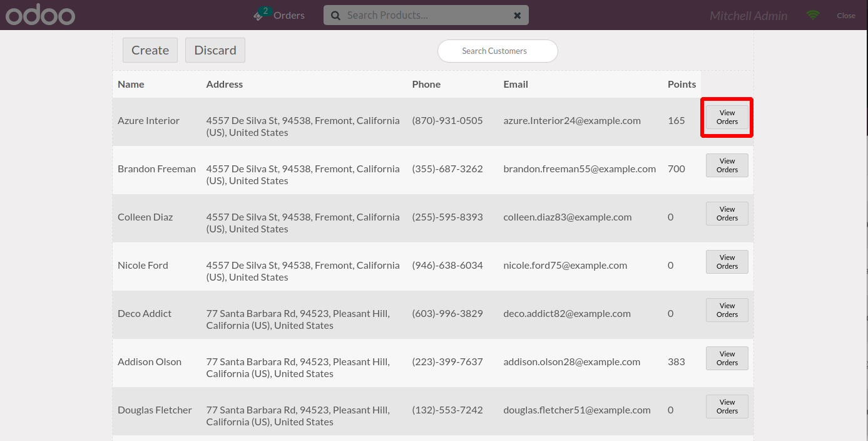View orders for Azure Interior
868x441 pixels.
[x=727, y=117]
